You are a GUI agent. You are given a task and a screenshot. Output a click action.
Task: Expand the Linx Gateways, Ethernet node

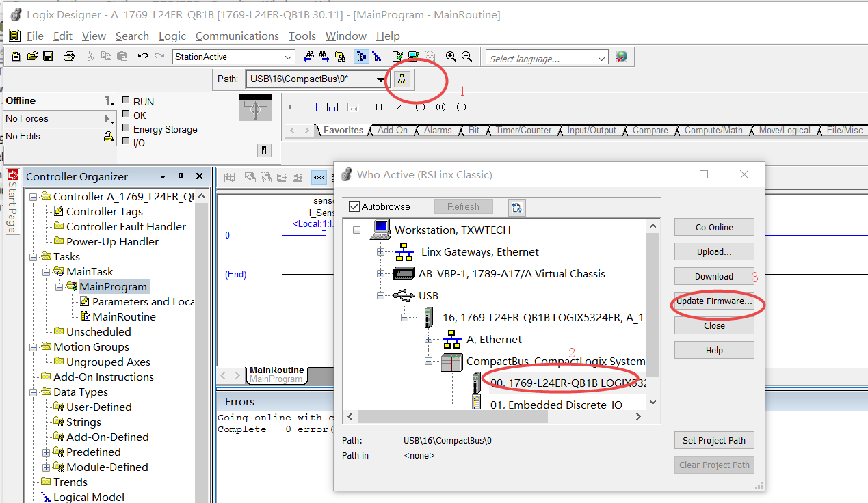click(380, 252)
